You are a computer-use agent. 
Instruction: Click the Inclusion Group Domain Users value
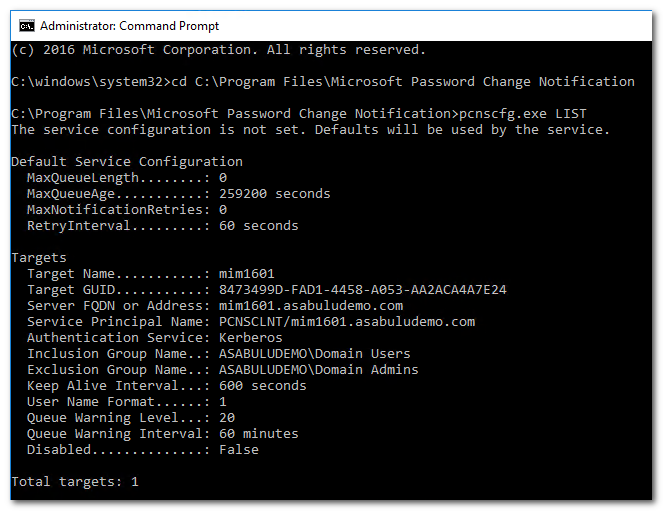[x=314, y=353]
